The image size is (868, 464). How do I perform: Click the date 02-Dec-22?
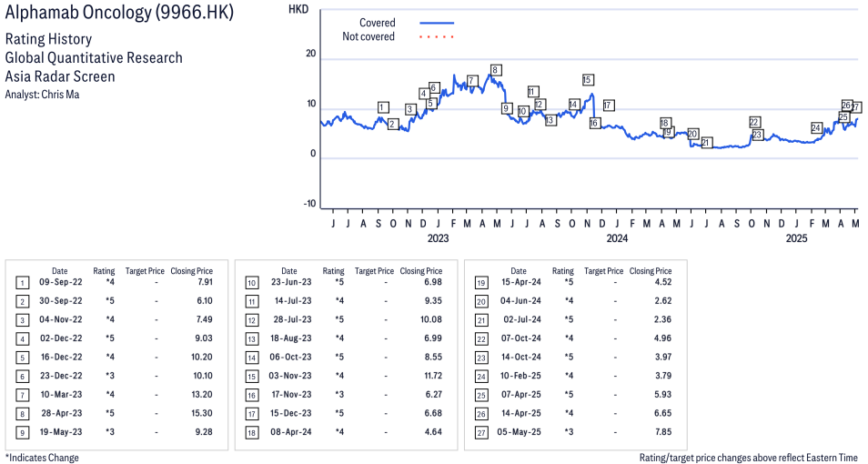click(x=61, y=338)
